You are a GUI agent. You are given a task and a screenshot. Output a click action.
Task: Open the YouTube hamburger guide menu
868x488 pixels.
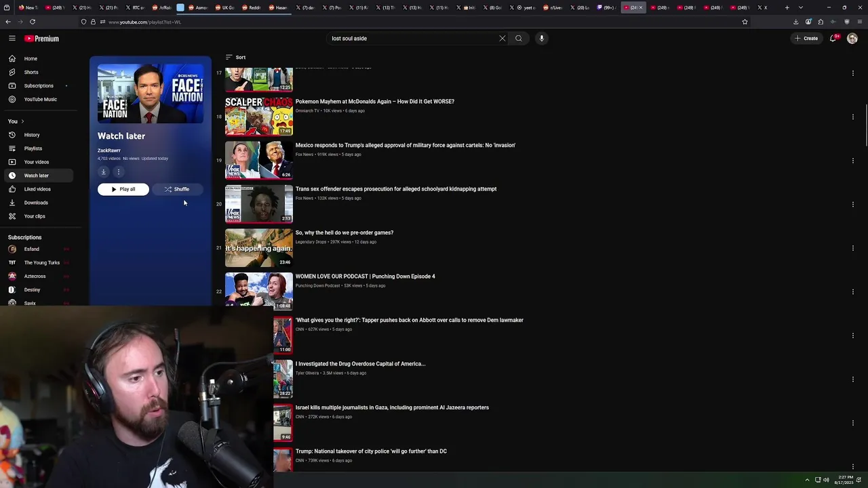coord(12,39)
